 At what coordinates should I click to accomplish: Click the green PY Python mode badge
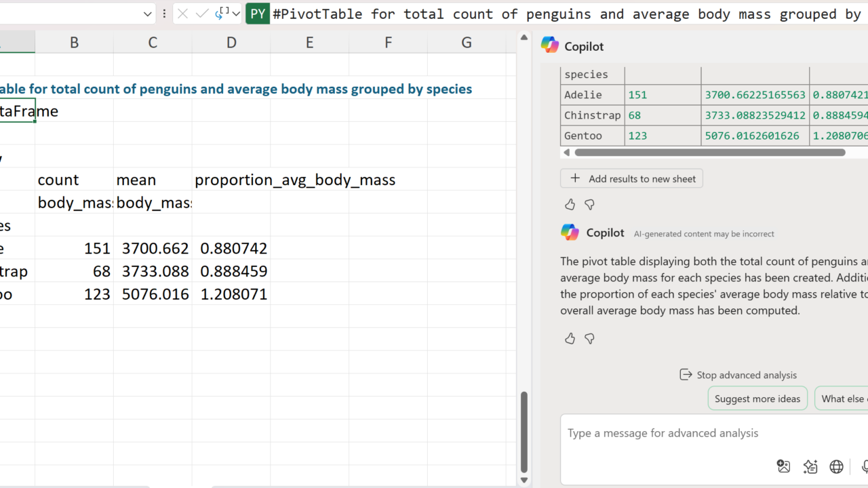tap(258, 14)
